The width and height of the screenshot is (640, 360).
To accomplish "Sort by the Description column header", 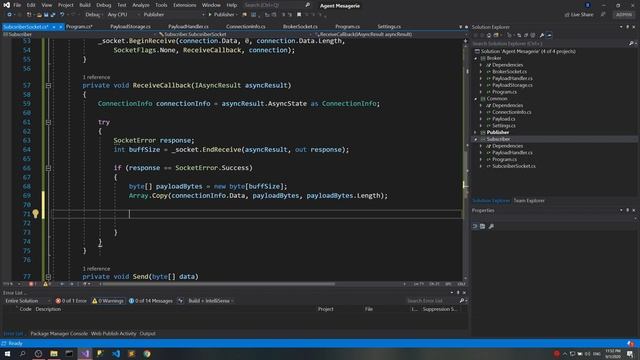I will pyautogui.click(x=48, y=309).
